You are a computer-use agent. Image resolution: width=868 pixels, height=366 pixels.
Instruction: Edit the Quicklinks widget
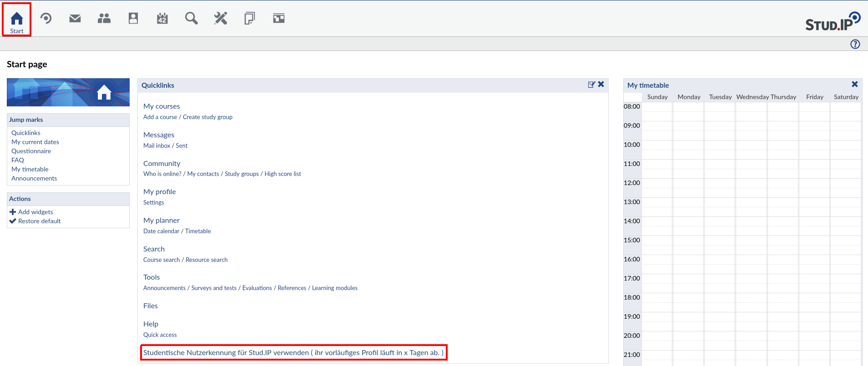(591, 85)
